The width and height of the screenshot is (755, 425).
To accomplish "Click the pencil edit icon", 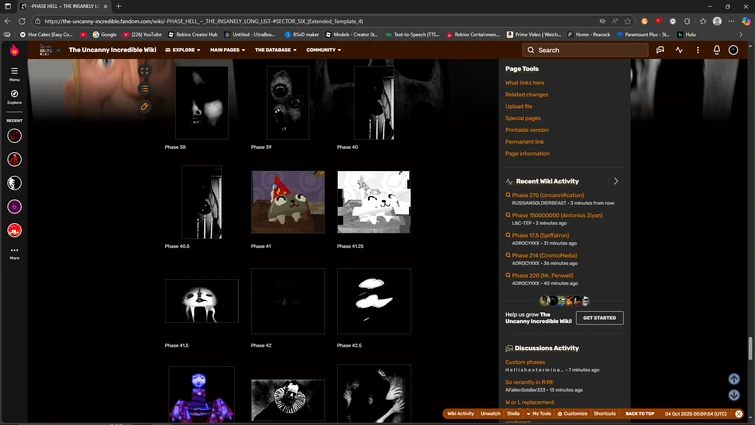I will tap(144, 106).
